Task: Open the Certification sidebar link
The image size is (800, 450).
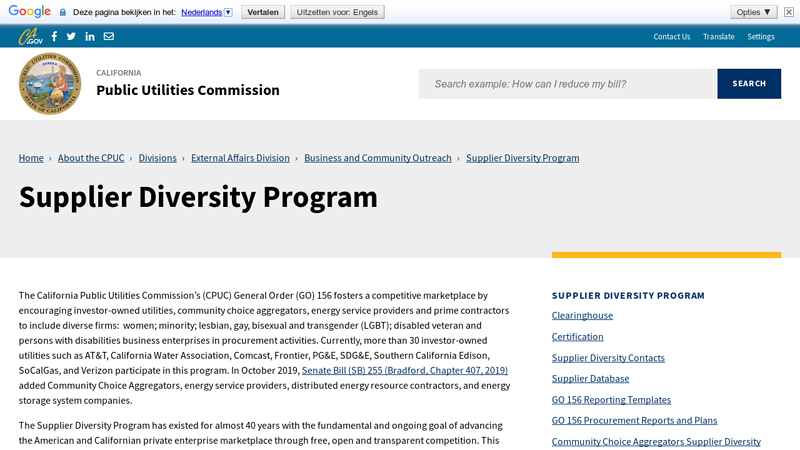Action: (577, 337)
